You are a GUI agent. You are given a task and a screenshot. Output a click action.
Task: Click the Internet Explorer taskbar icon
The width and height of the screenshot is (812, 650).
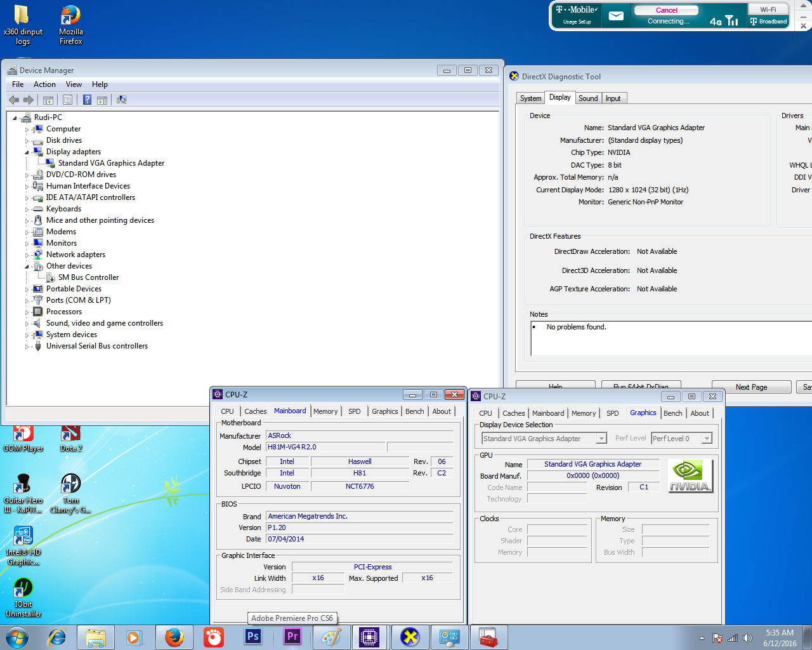point(57,637)
